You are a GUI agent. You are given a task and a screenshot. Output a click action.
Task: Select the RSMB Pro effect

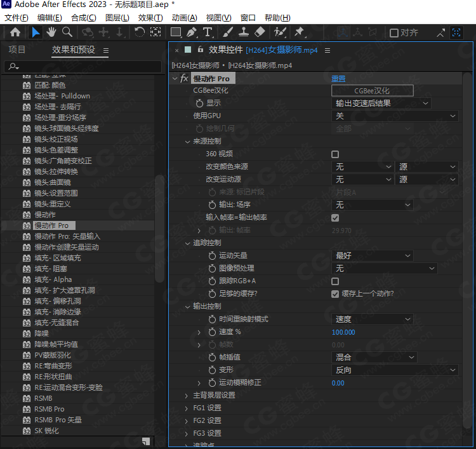click(x=49, y=409)
